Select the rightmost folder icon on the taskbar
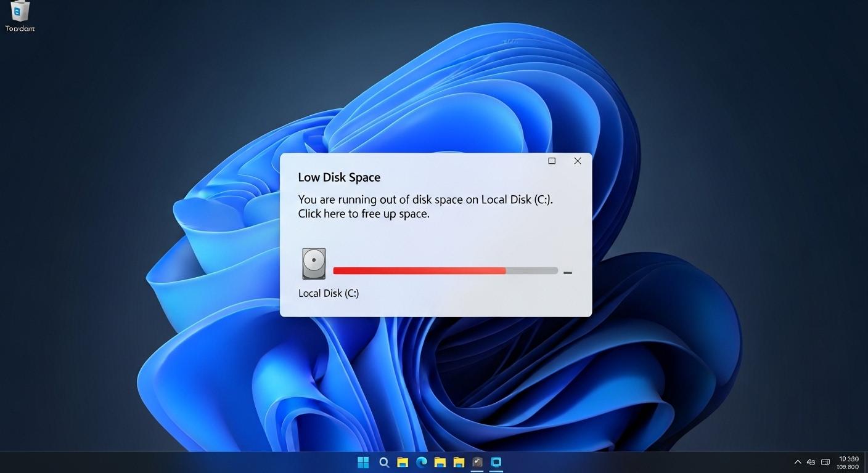The image size is (868, 473). click(x=459, y=462)
